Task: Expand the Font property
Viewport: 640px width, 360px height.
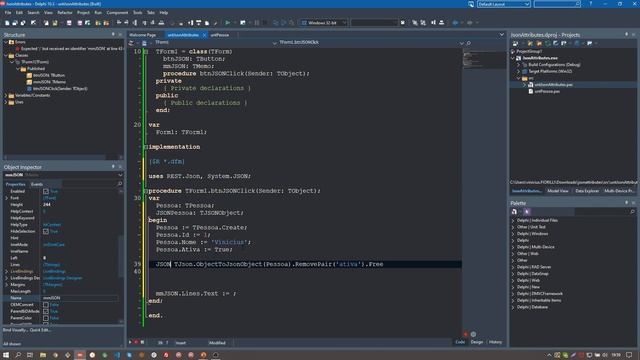Action: [x=6, y=198]
